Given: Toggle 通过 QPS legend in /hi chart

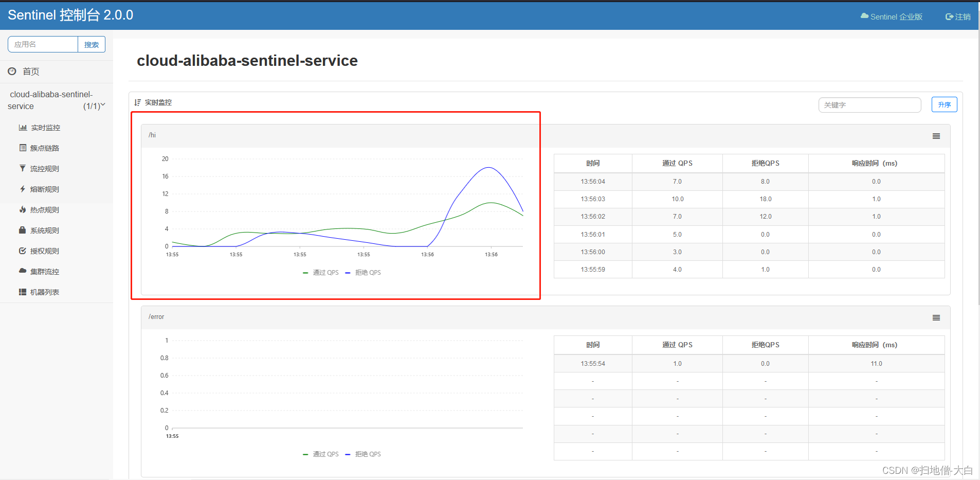Looking at the screenshot, I should pyautogui.click(x=321, y=273).
